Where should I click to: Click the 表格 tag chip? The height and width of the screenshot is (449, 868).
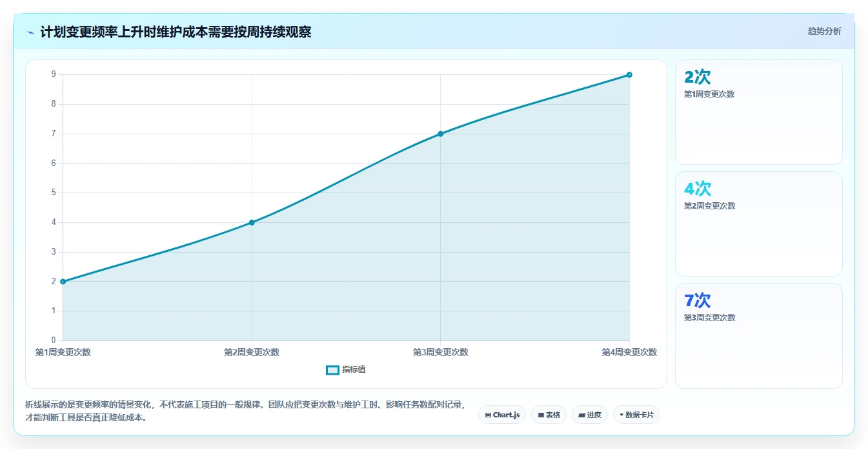coord(549,415)
